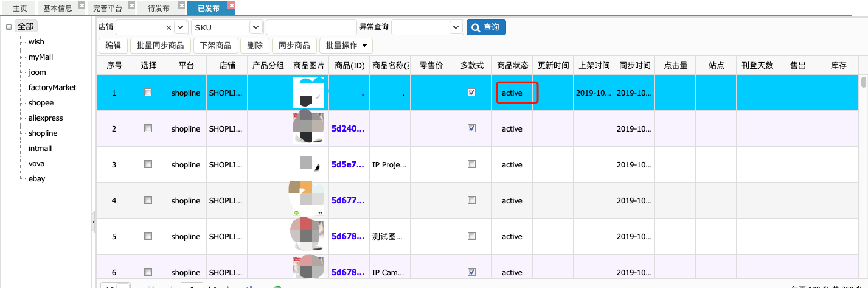Image resolution: width=868 pixels, height=288 pixels.
Task: Open the 批量操作 dropdown menu
Action: [346, 46]
